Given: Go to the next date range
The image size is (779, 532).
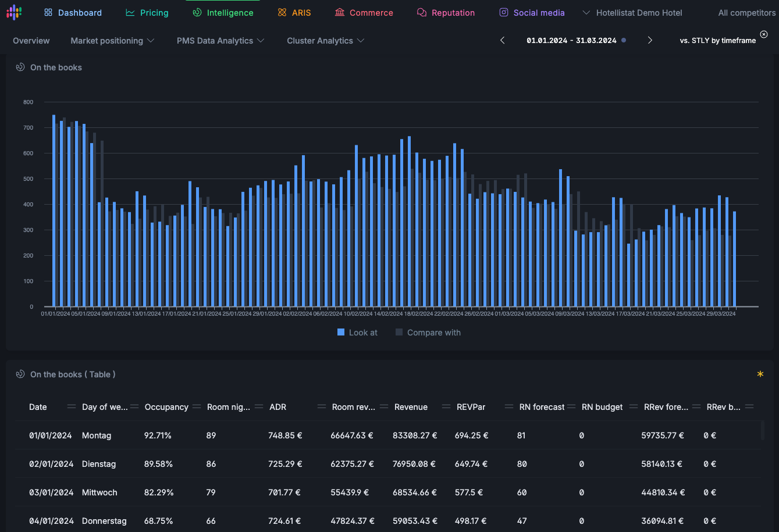Looking at the screenshot, I should click(650, 40).
